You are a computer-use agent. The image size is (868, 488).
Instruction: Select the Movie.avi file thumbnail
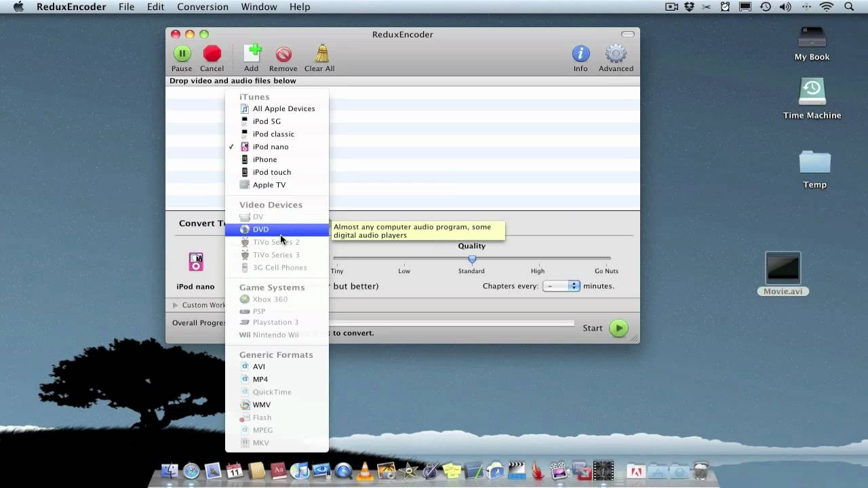click(x=783, y=268)
